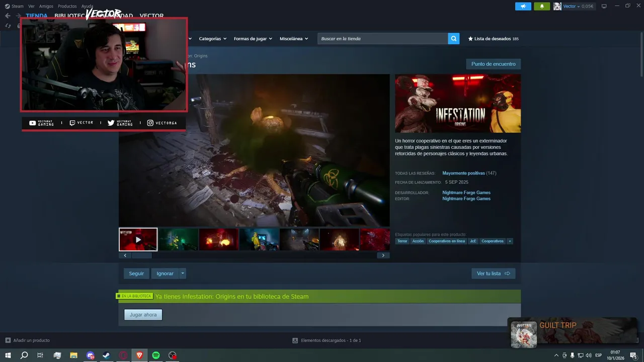
Task: Open Brave browser from the taskbar
Action: [139, 355]
